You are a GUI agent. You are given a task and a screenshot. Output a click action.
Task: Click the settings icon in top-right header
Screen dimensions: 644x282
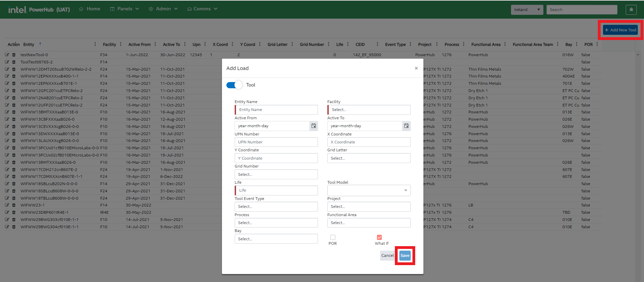(631, 10)
